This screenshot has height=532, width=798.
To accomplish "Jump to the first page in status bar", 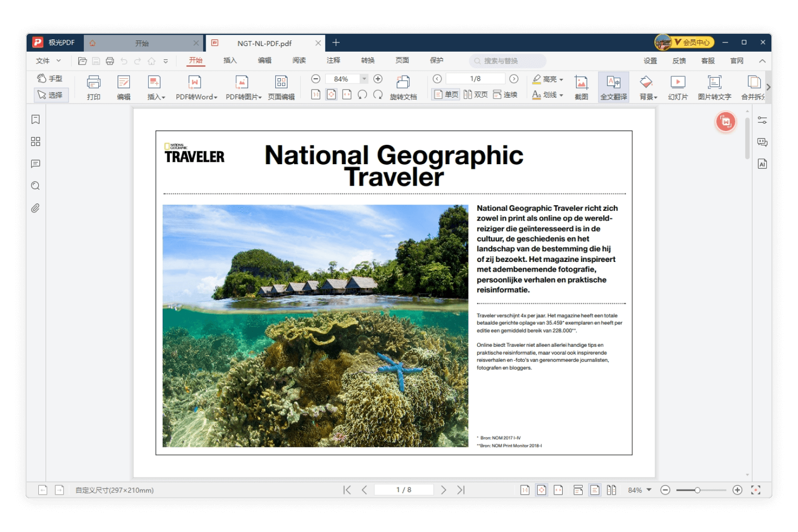I will coord(347,490).
